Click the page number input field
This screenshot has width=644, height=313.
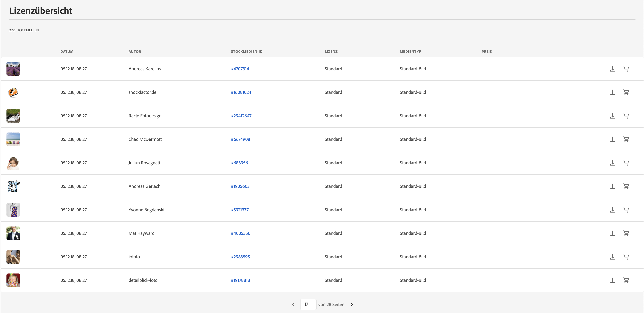click(x=308, y=304)
